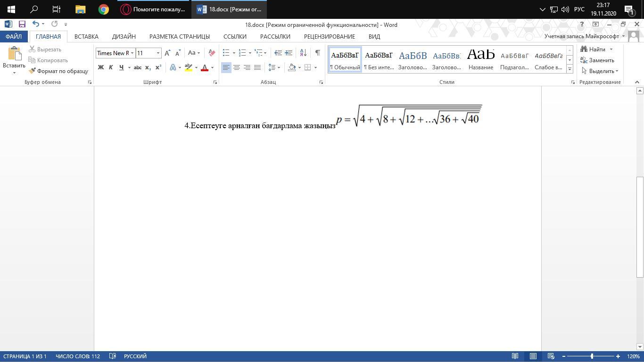
Task: Open the font name dropdown
Action: coord(132,53)
